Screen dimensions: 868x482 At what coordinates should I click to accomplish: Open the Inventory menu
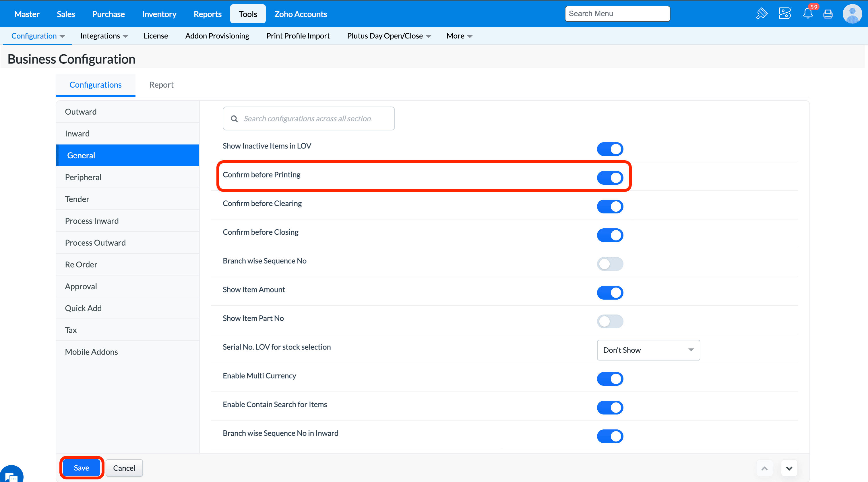pos(159,14)
